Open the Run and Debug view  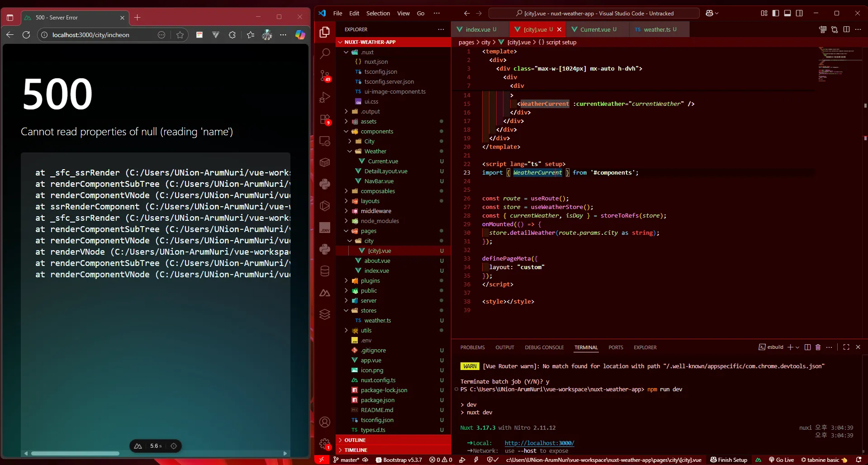[325, 97]
